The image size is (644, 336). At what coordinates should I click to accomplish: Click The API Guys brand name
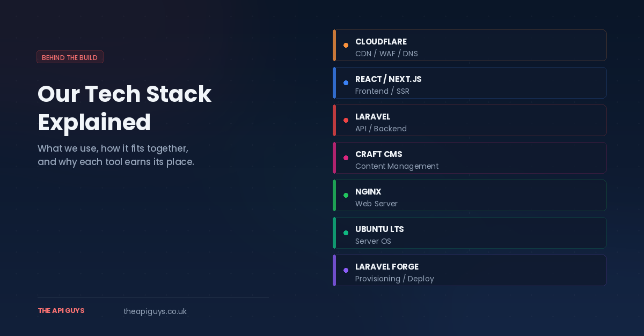click(61, 311)
